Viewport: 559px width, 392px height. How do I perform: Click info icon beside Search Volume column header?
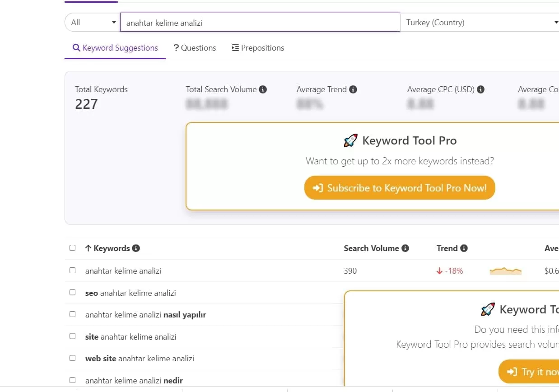pyautogui.click(x=405, y=248)
